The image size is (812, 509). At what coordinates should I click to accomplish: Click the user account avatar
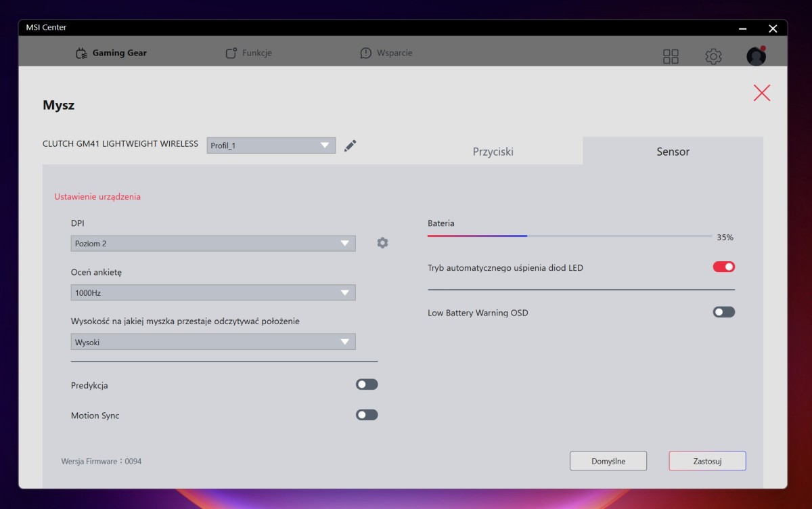tap(756, 56)
